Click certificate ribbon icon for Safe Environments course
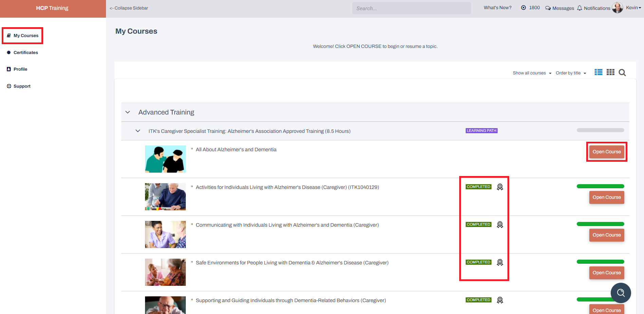 point(500,263)
